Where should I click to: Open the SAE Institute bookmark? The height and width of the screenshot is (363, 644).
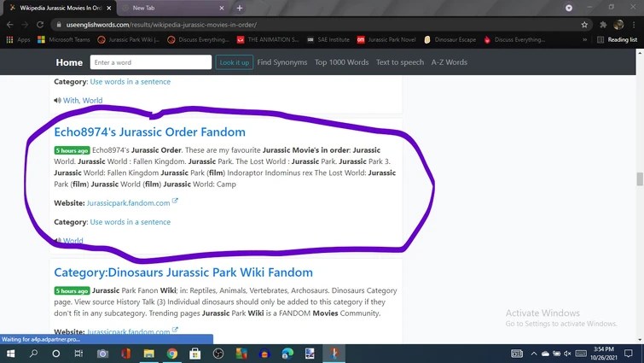click(328, 39)
